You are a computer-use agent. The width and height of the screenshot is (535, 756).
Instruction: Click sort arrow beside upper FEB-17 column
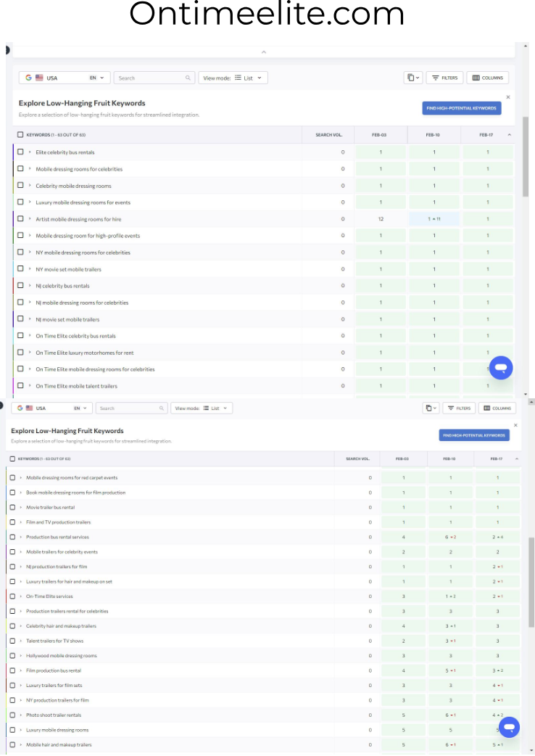click(509, 134)
